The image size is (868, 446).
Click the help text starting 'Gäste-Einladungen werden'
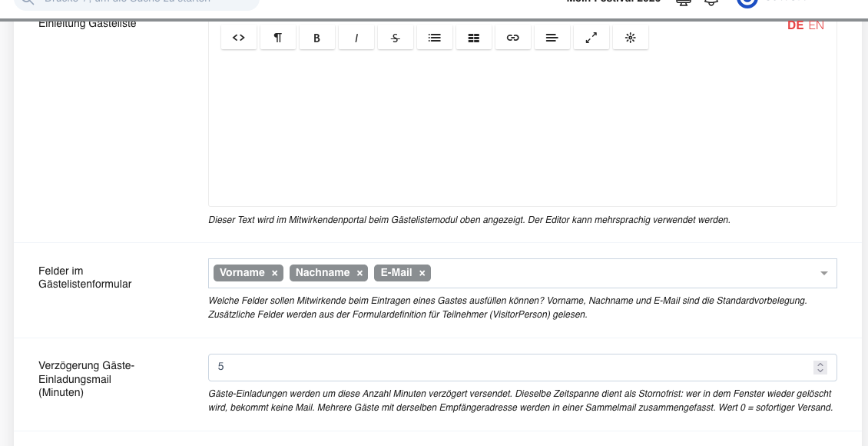coord(520,401)
